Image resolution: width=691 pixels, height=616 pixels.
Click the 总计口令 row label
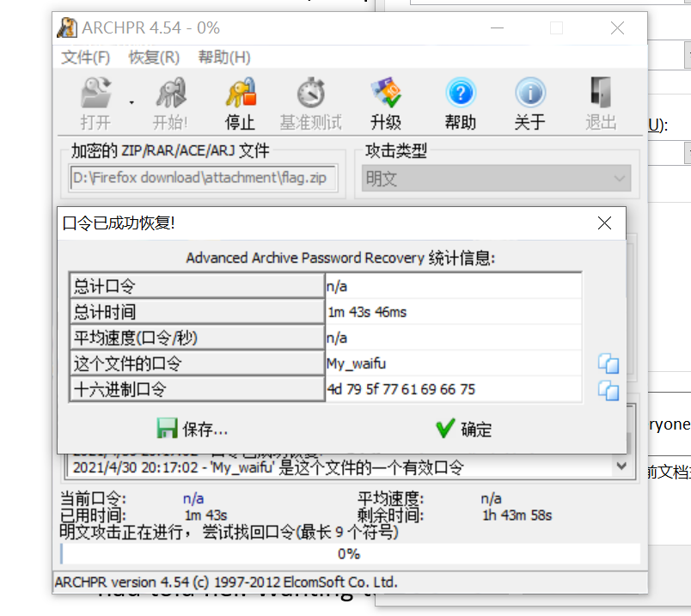[x=197, y=286]
